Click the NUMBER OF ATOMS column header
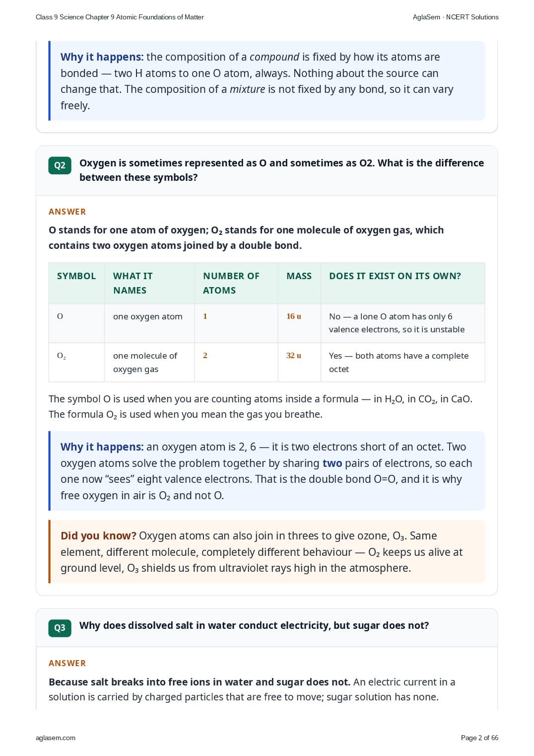 point(231,283)
